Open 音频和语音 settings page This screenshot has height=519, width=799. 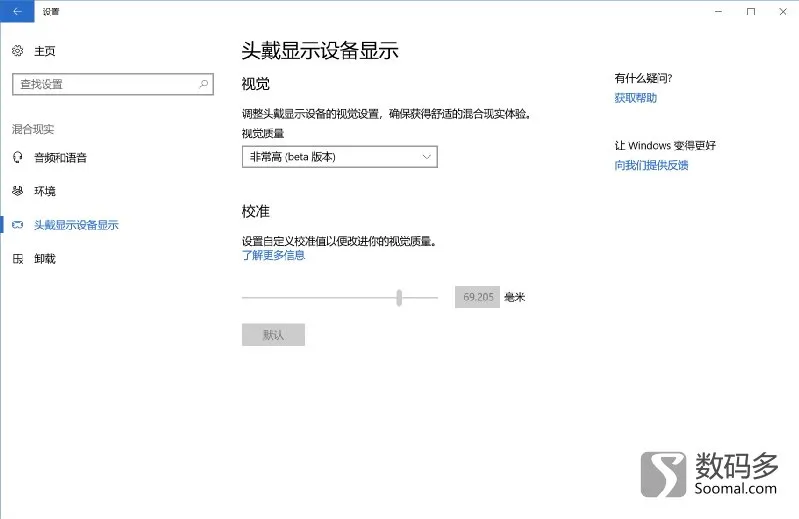[x=60, y=157]
